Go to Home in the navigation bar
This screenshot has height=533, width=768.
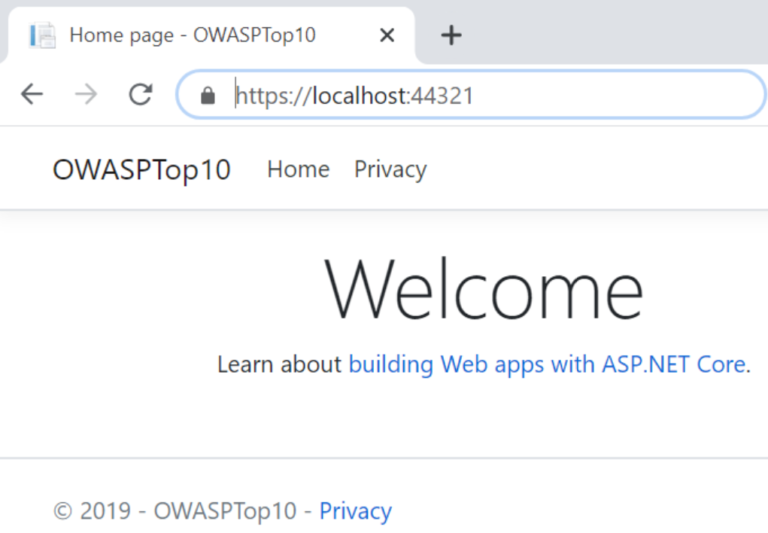[x=298, y=170]
